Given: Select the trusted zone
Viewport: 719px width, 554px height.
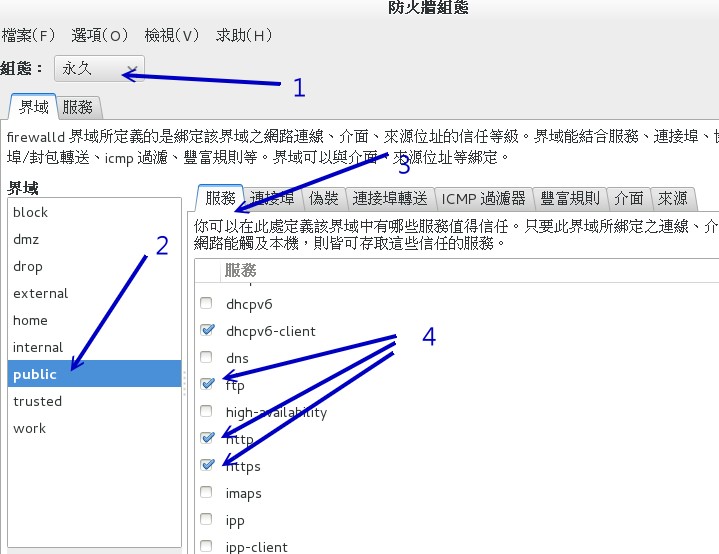Looking at the screenshot, I should coord(38,401).
